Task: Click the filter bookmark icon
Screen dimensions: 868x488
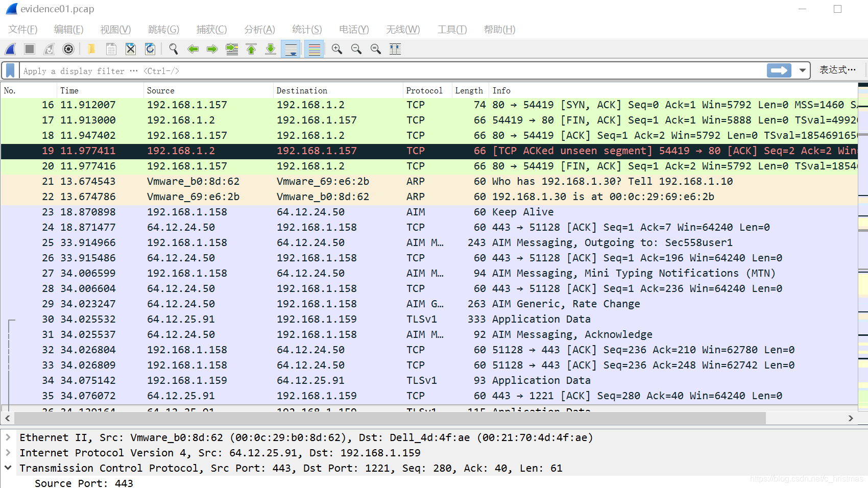Action: click(x=10, y=70)
